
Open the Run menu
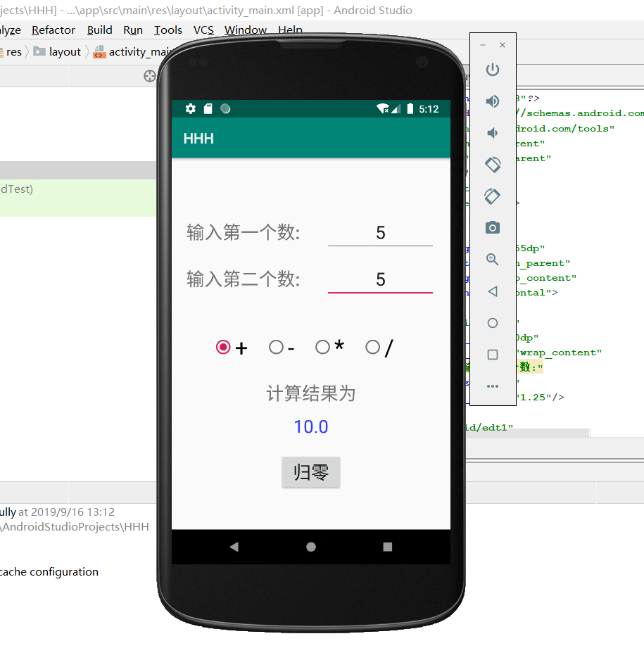click(x=133, y=30)
